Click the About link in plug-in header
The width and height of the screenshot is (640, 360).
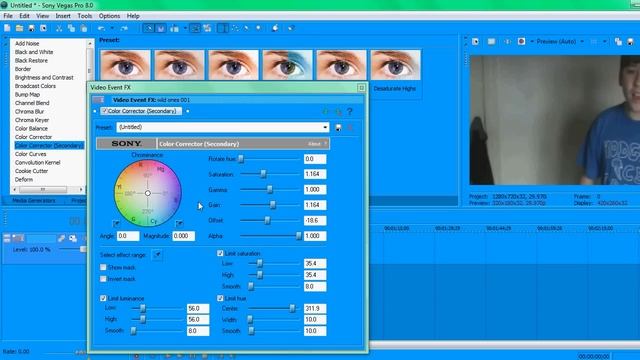click(314, 144)
